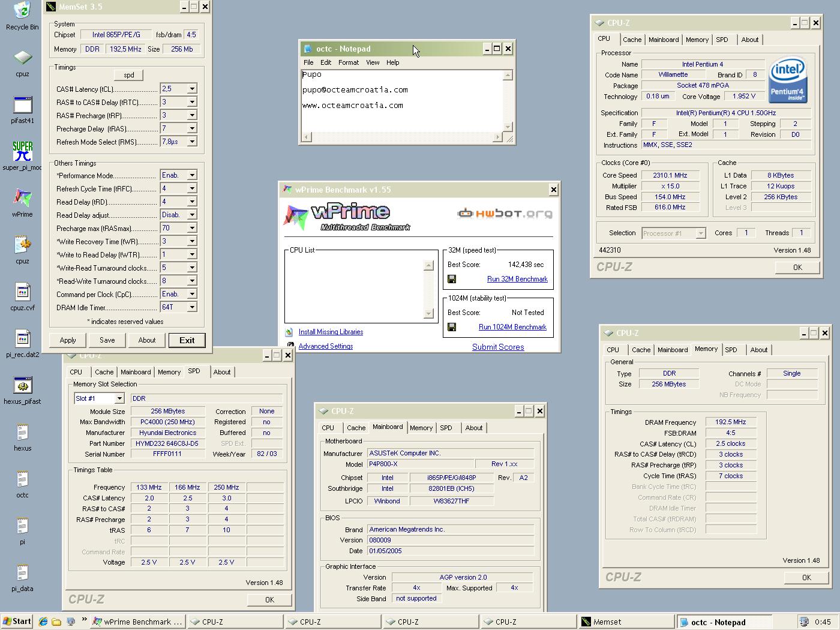This screenshot has width=840, height=630.
Task: Click wPrime CPU List scrollbar up arrow
Action: (428, 266)
